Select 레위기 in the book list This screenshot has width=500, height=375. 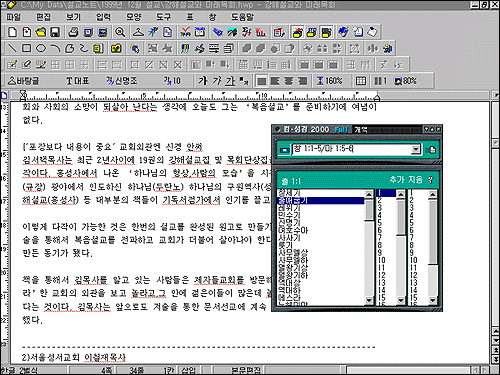click(289, 208)
